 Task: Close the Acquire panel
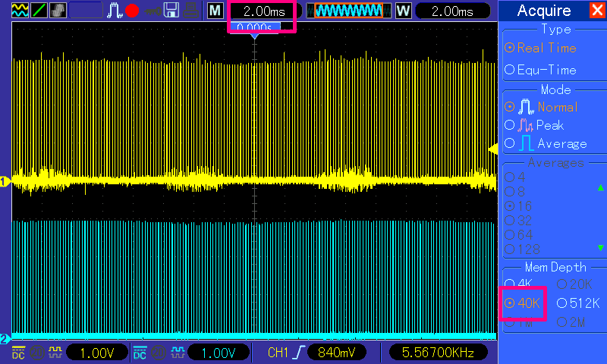click(596, 11)
